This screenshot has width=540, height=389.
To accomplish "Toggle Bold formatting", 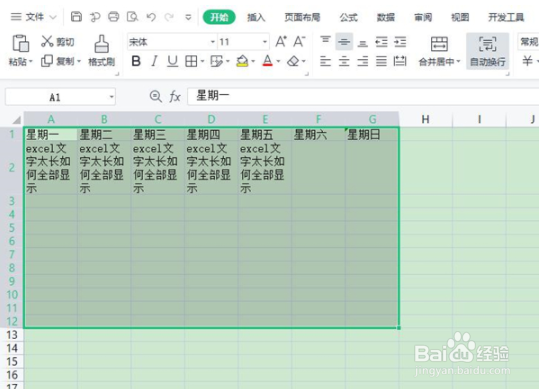I will (136, 61).
